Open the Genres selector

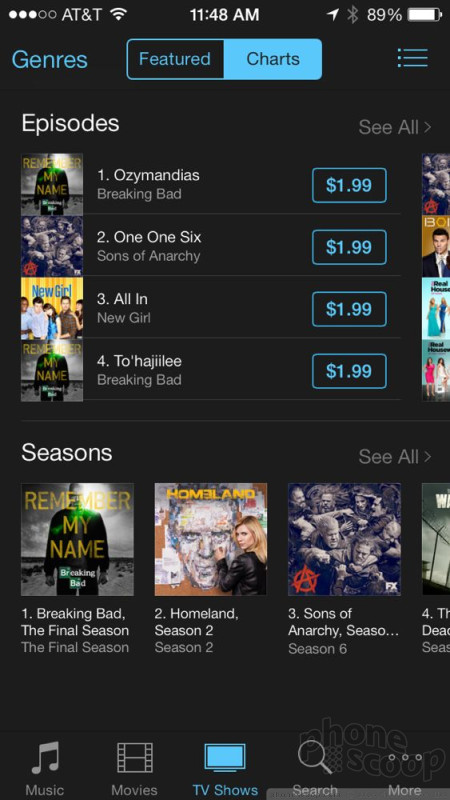click(x=49, y=60)
